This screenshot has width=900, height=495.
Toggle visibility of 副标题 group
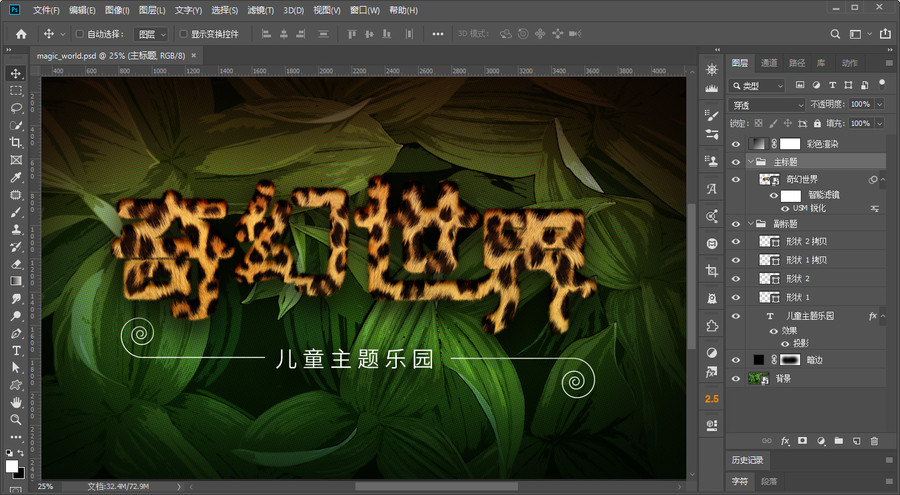[x=736, y=224]
